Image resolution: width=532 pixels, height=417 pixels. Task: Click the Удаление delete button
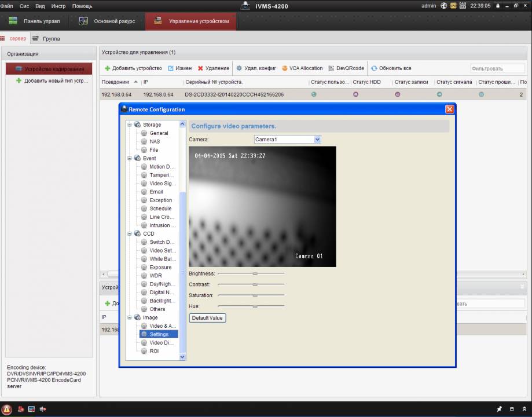tap(214, 68)
